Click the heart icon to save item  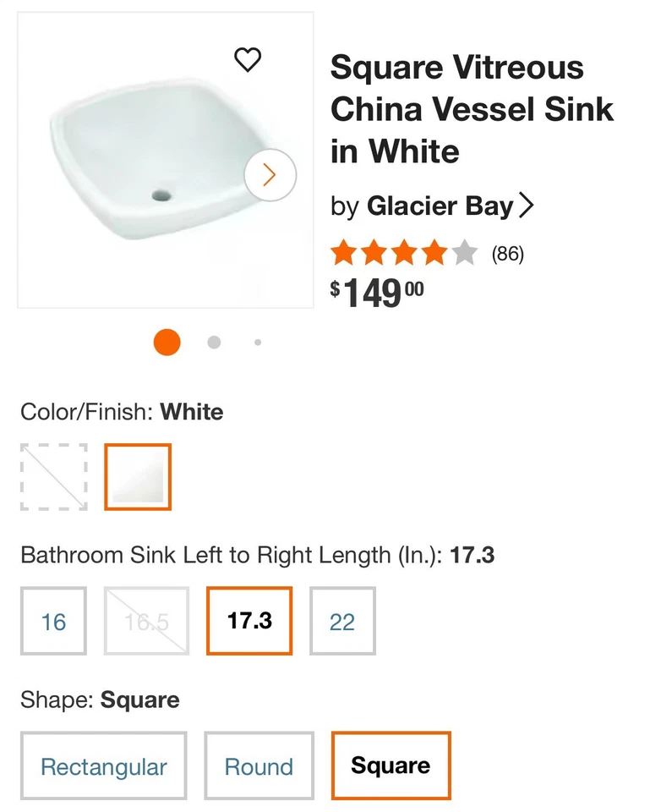[x=248, y=60]
